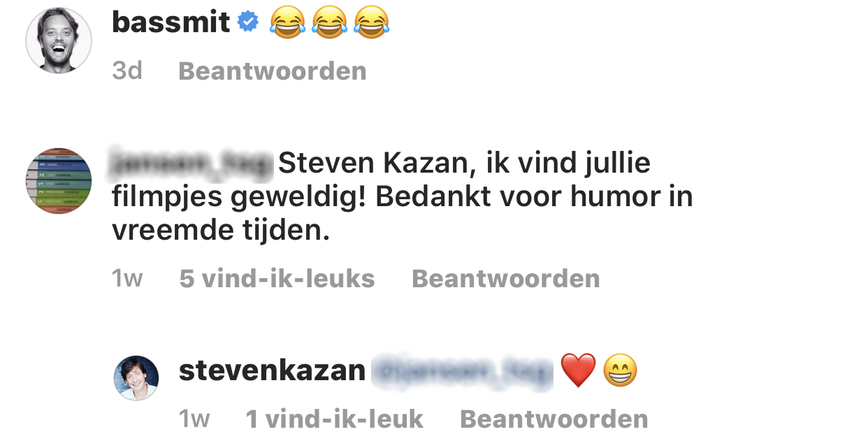Click Beantwoorden under stevenkazan's reply
This screenshot has width=868, height=441.
point(554,419)
